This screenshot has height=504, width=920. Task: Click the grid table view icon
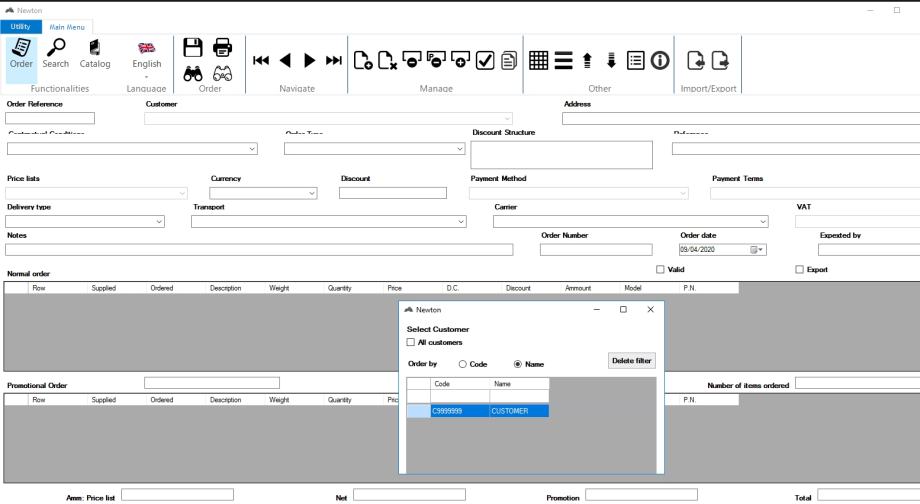pyautogui.click(x=539, y=62)
